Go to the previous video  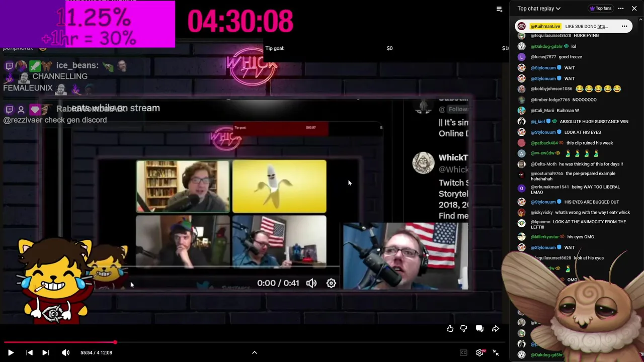pos(29,352)
